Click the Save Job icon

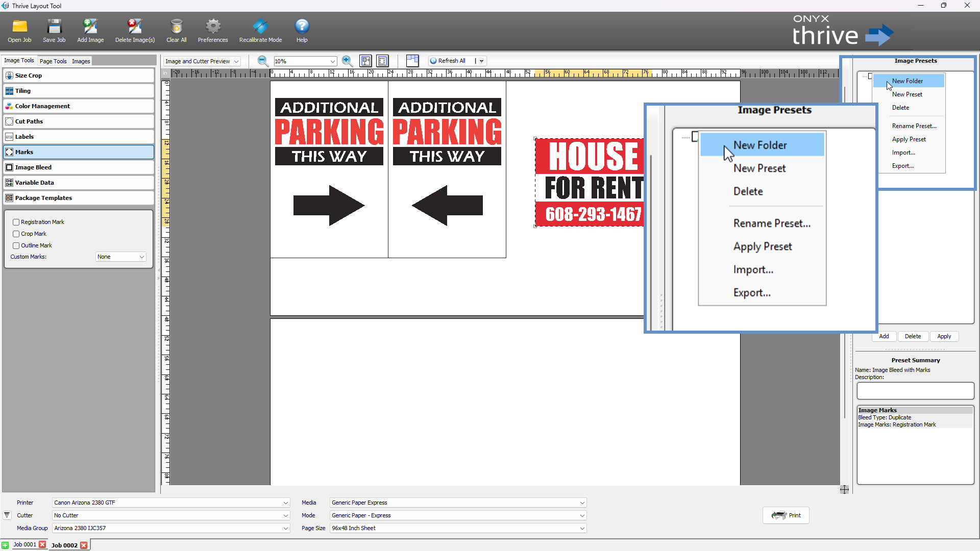[54, 27]
